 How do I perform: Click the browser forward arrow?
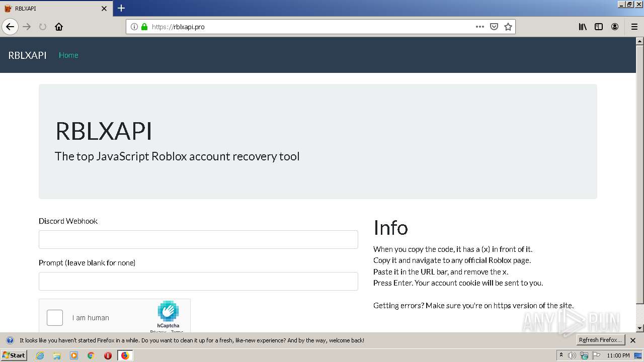(x=27, y=27)
